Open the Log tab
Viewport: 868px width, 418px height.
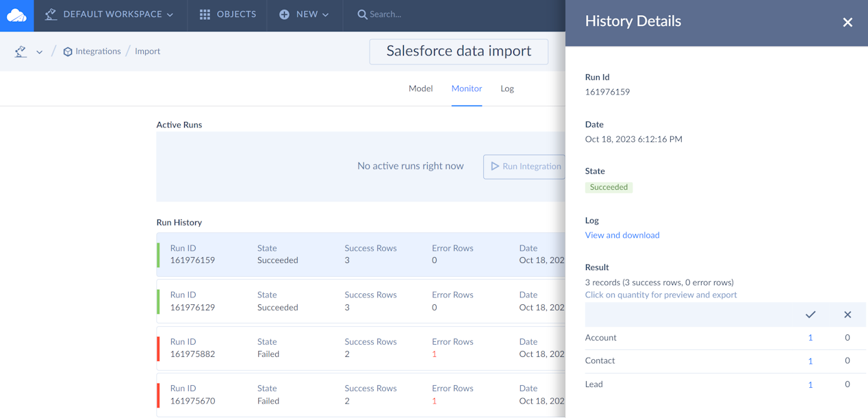click(x=507, y=88)
